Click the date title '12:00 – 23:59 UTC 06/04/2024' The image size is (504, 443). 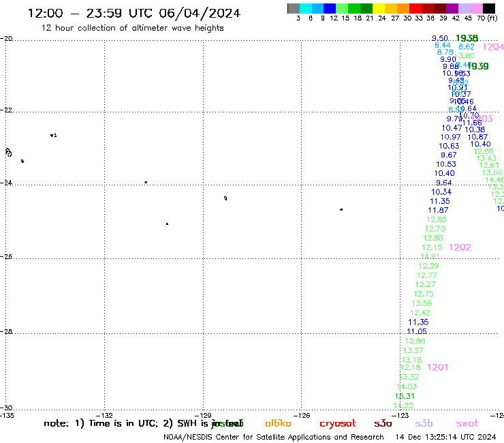134,13
